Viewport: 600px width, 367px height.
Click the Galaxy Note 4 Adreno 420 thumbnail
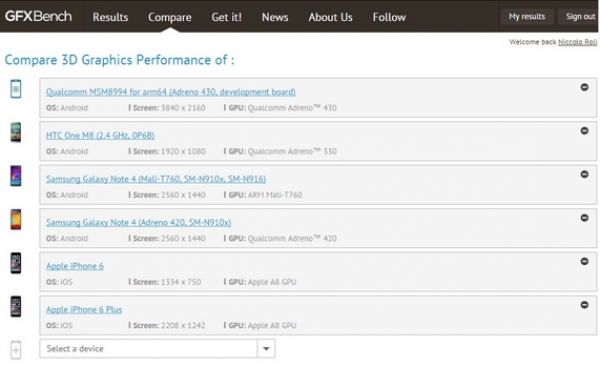(16, 219)
